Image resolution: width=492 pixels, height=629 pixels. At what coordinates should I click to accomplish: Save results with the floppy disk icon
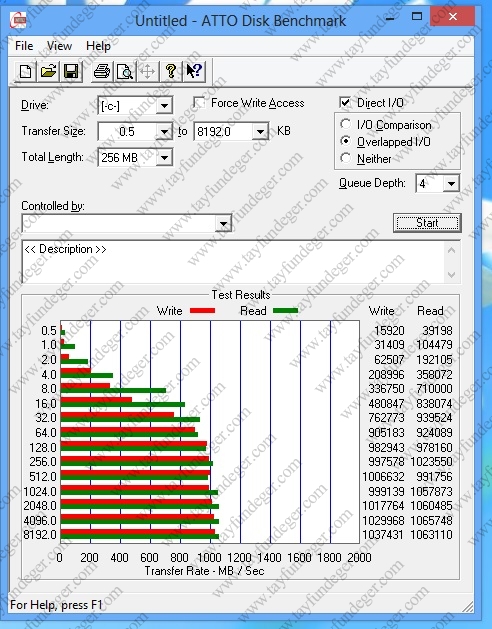(71, 72)
